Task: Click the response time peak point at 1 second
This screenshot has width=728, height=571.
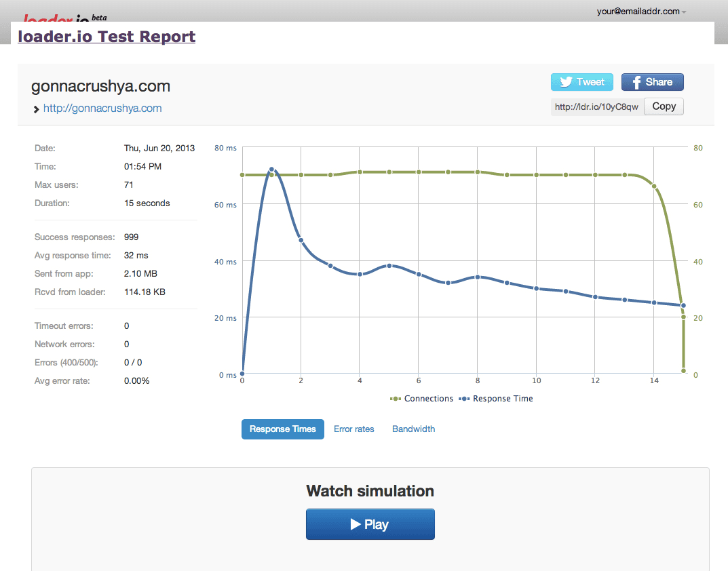Action: tap(271, 170)
